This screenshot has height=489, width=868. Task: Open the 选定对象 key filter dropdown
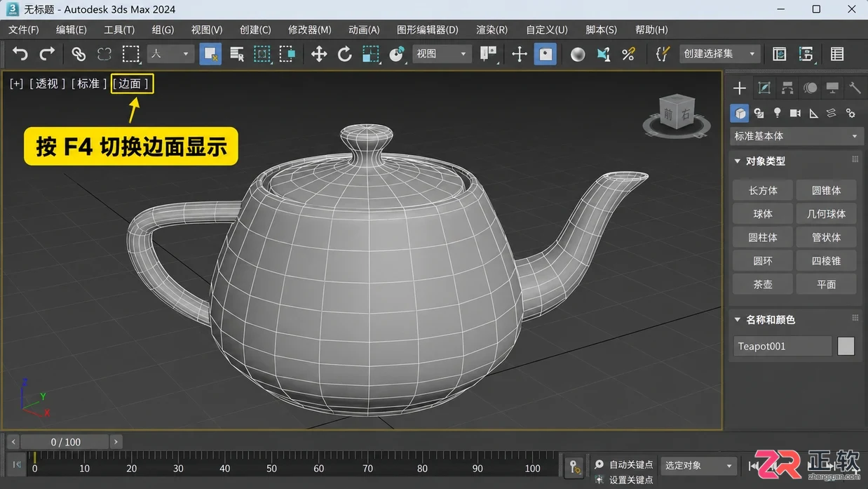[699, 466]
